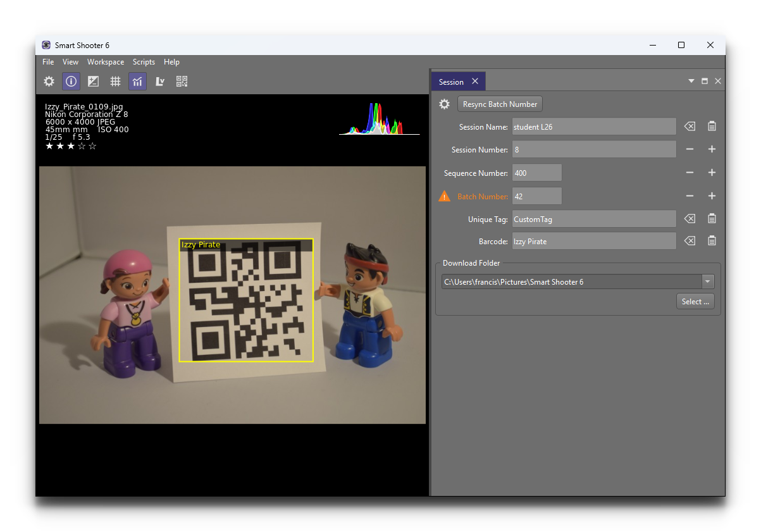This screenshot has width=761, height=532.
Task: Increase the Batch Number
Action: (712, 196)
